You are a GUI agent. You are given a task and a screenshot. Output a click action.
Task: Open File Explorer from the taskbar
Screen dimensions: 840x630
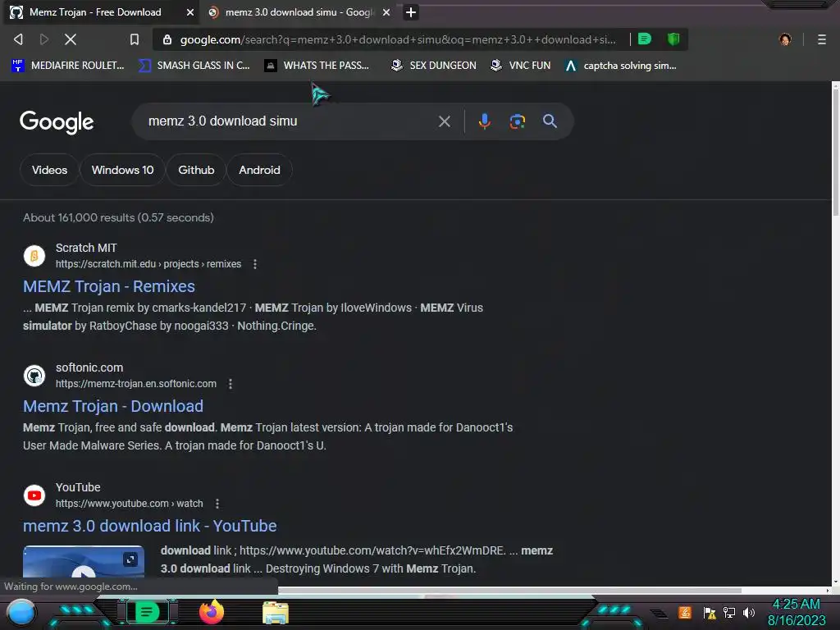point(276,613)
